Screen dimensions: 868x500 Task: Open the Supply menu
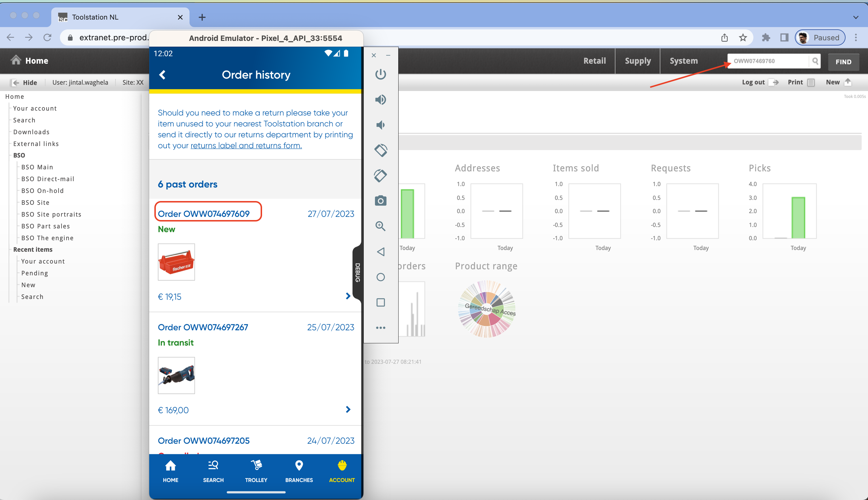(638, 61)
